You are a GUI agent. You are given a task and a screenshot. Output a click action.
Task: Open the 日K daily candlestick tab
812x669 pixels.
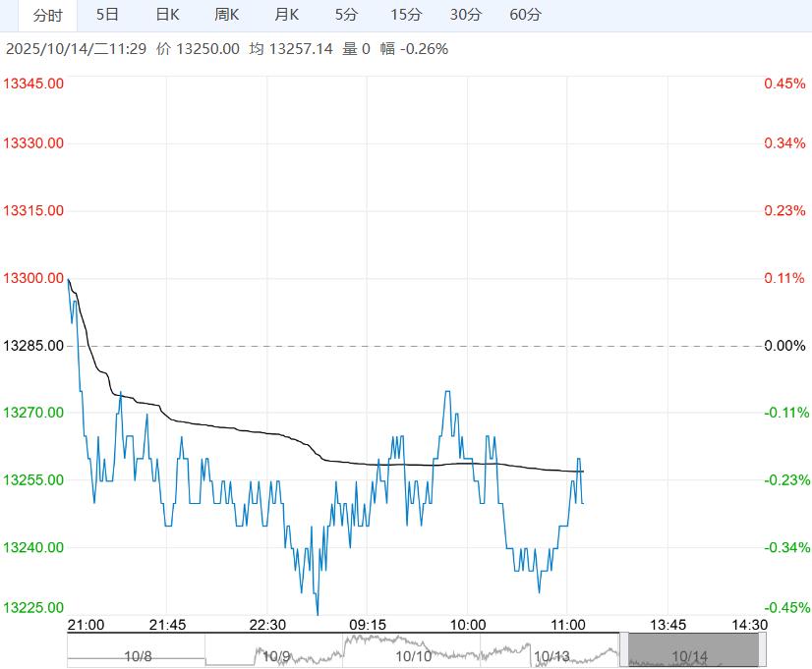point(168,15)
